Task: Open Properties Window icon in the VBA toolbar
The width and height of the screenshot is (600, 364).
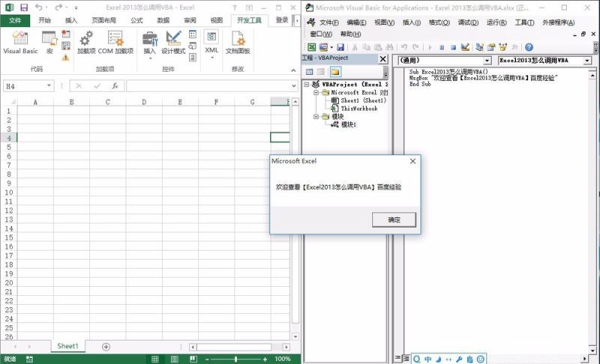Action: [491, 47]
